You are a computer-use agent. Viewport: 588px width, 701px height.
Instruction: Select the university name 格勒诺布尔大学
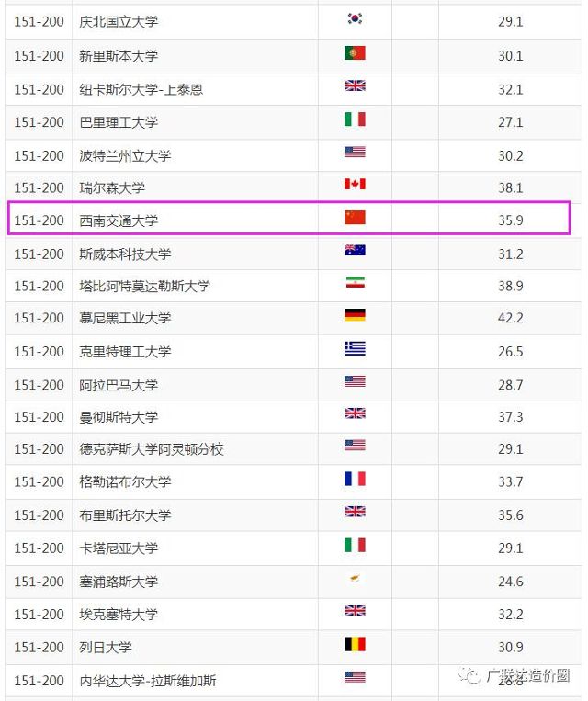coord(125,481)
